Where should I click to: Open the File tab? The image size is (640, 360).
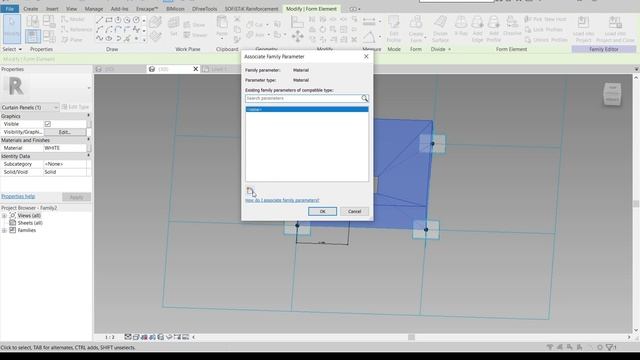(10, 9)
